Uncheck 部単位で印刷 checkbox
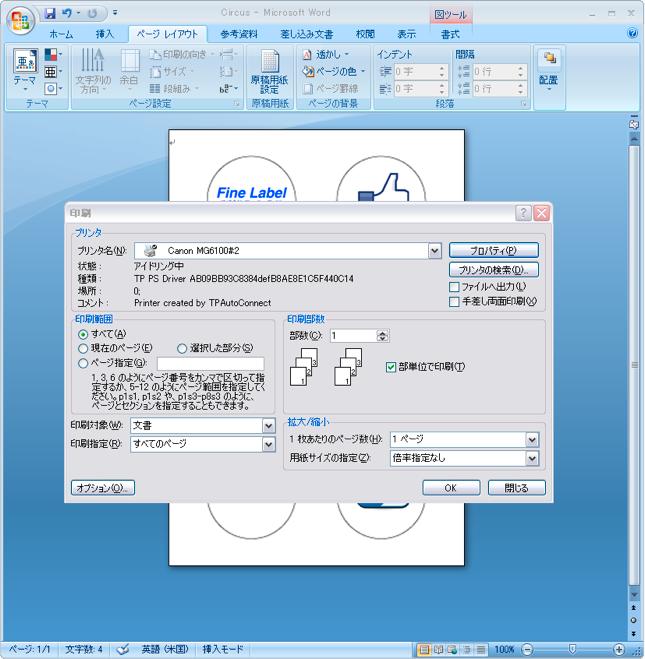Image resolution: width=645 pixels, height=659 pixels. pos(391,367)
